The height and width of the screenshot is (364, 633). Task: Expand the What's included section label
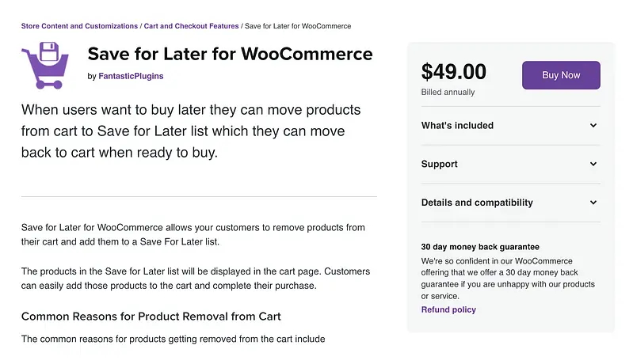click(x=457, y=126)
